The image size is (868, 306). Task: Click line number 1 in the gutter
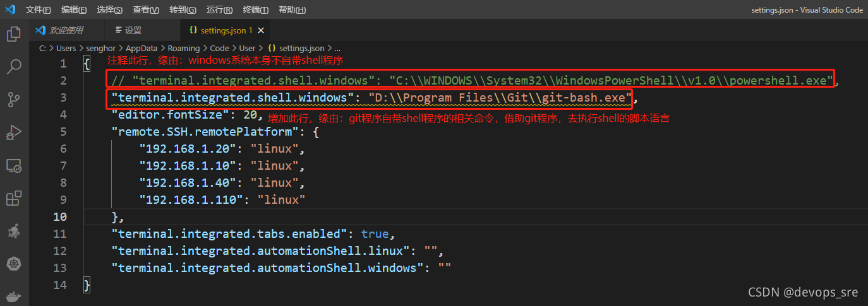click(x=63, y=64)
